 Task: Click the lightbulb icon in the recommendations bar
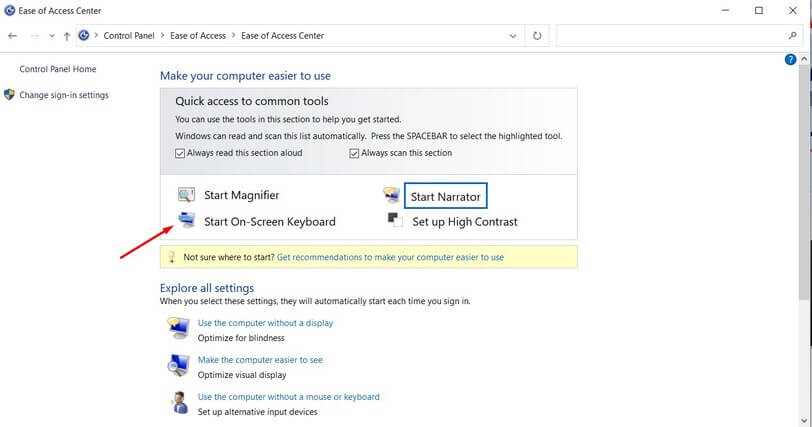click(x=172, y=257)
